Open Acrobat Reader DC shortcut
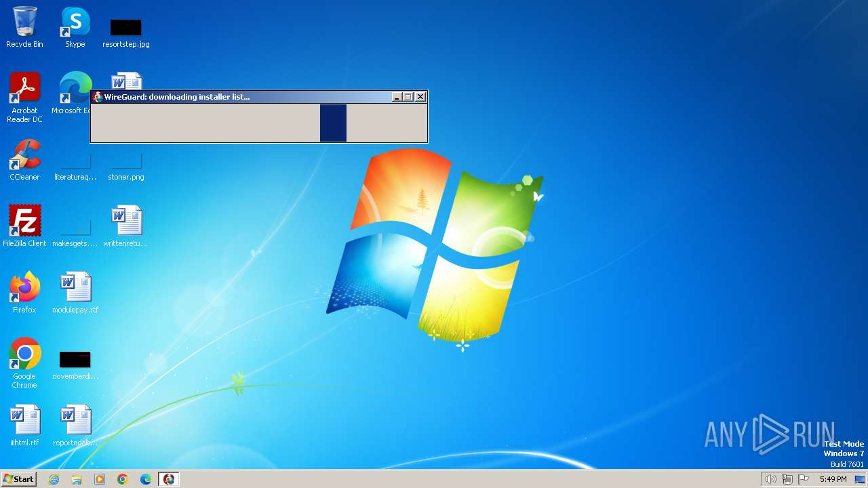The image size is (868, 488). [x=24, y=98]
